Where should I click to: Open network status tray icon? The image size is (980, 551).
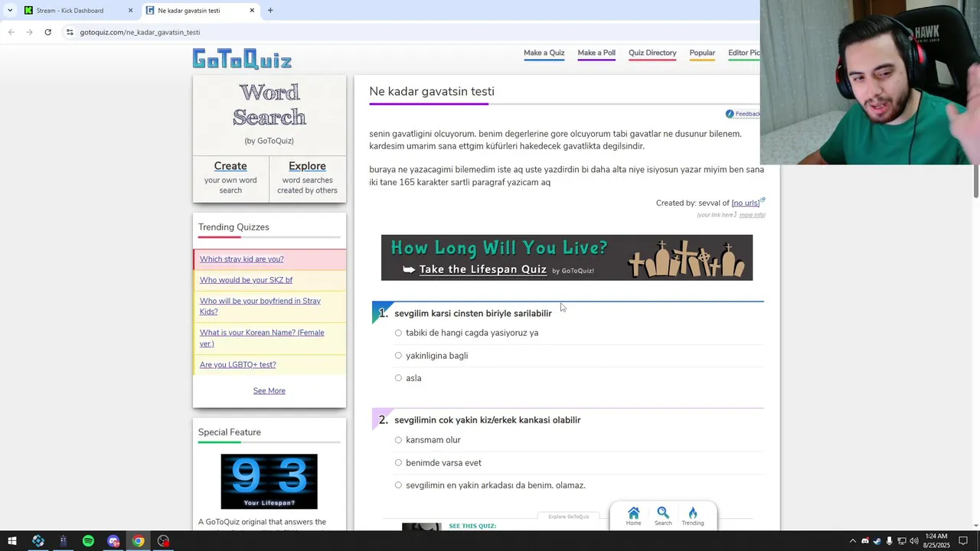coord(902,541)
